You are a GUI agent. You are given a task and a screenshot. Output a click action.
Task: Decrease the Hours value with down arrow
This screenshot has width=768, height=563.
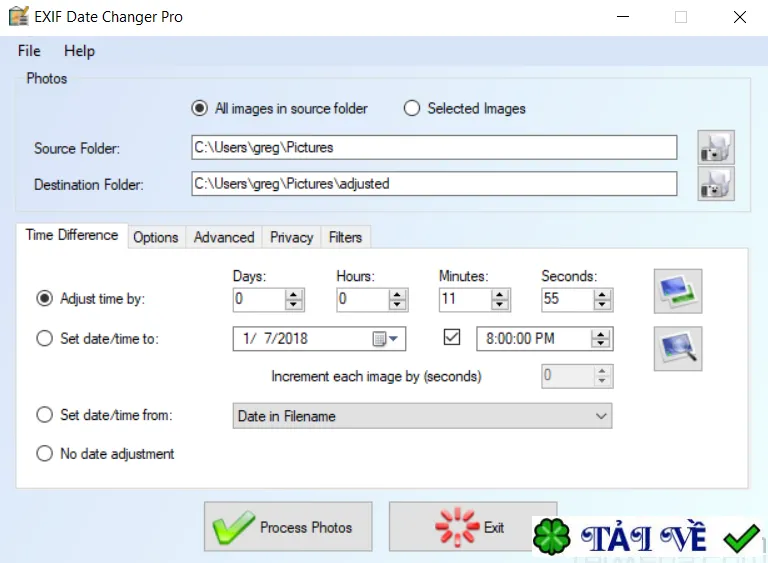pyautogui.click(x=397, y=304)
